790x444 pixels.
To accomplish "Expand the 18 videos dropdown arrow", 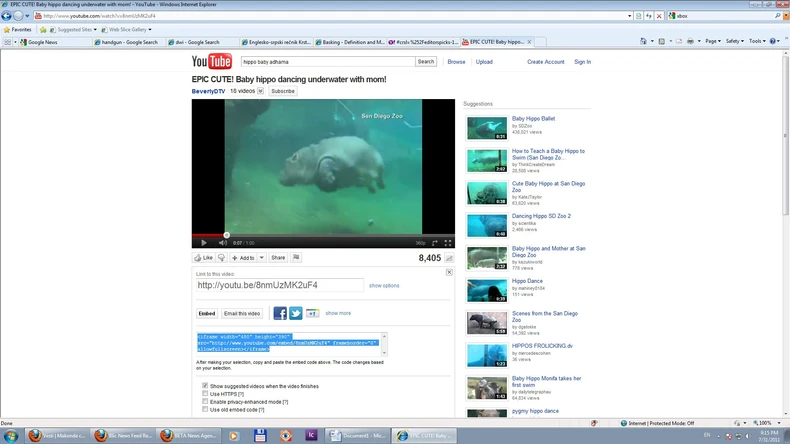I will [x=260, y=91].
